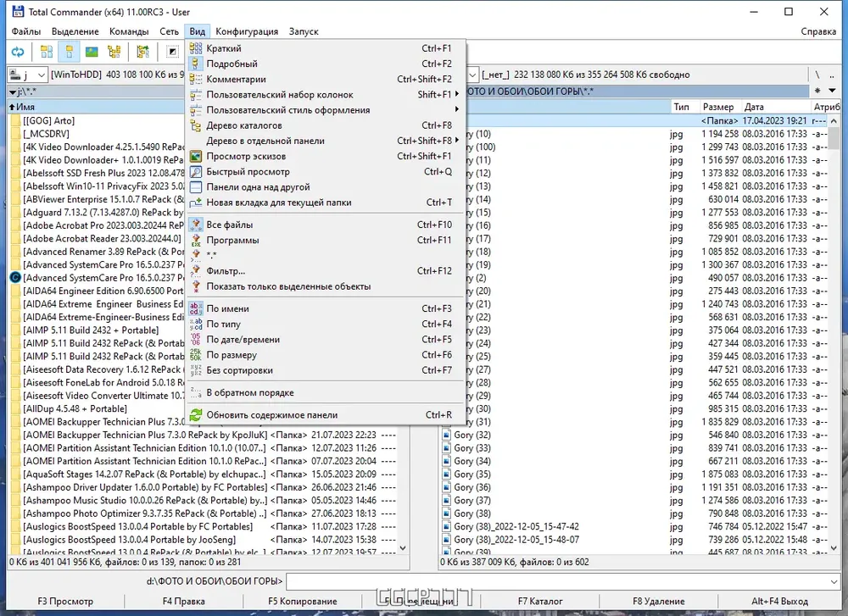Click the command line input field

click(x=557, y=581)
